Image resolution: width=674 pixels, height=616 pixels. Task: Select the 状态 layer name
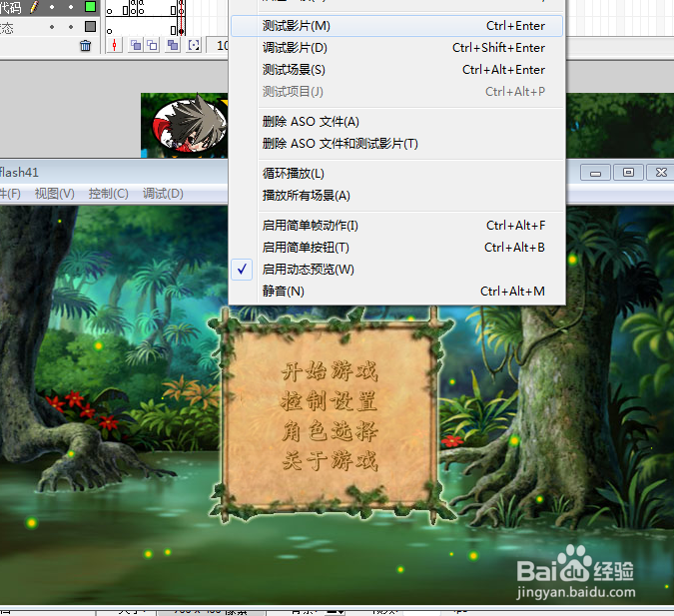(7, 28)
